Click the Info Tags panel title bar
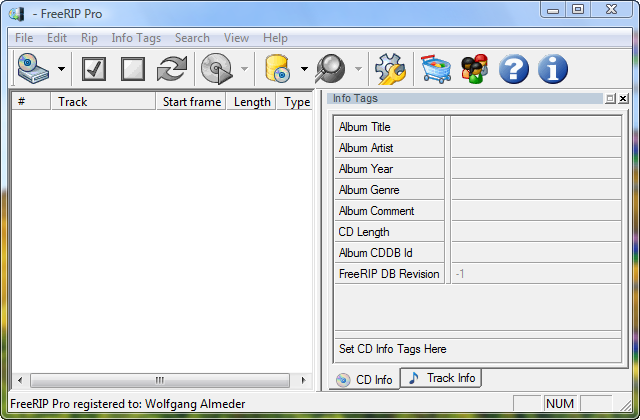 (465, 98)
